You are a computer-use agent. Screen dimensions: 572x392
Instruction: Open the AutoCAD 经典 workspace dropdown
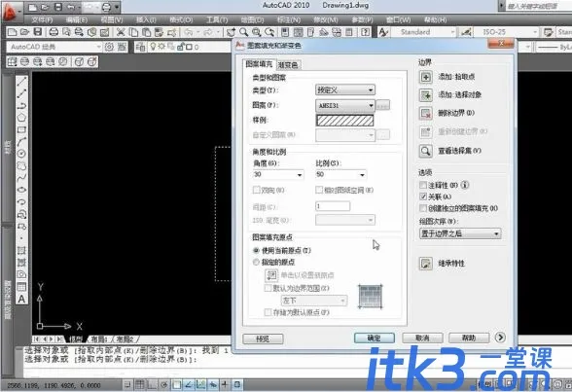54,47
